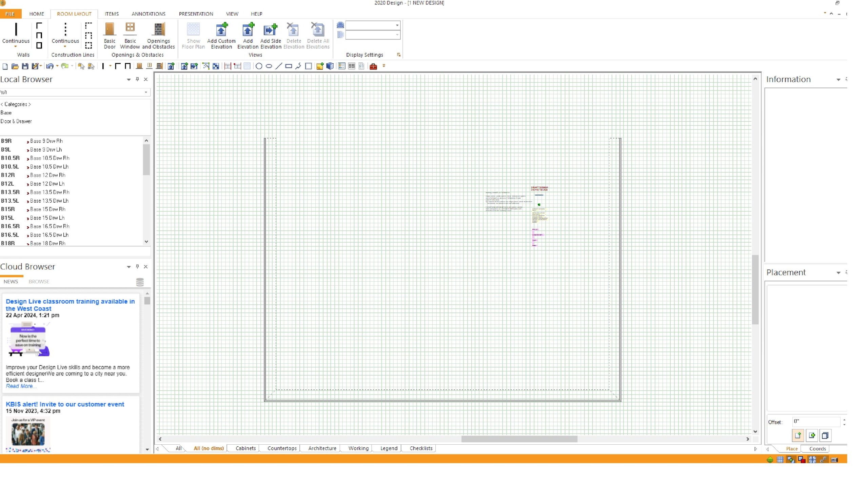The height and width of the screenshot is (486, 868).
Task: Click the red toolbox icon in toolbar
Action: click(x=373, y=66)
